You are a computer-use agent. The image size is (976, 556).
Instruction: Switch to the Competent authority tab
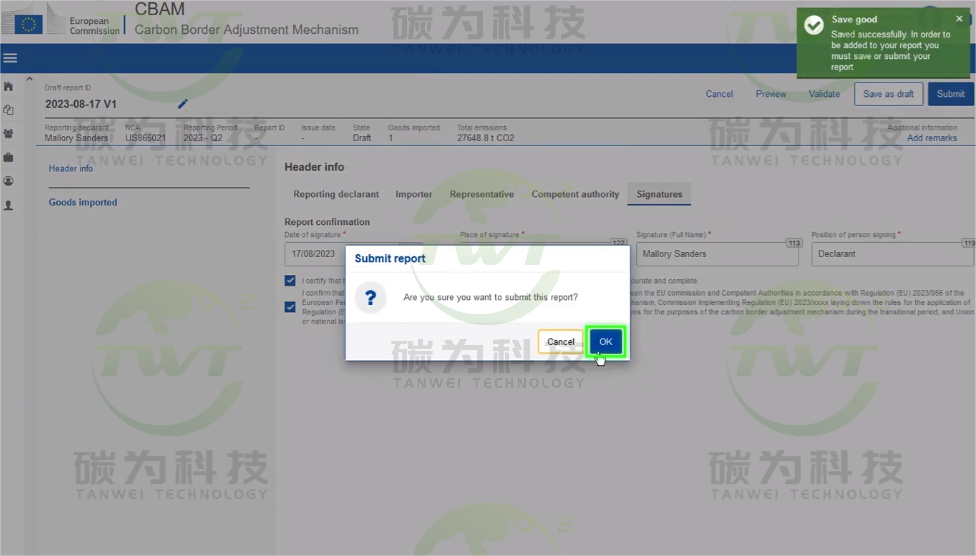(575, 194)
